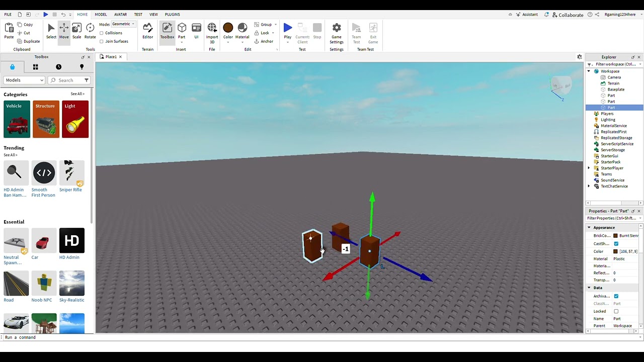Viewport: 644px width, 362px height.
Task: Select Baseplate in Explorer
Action: (616, 89)
